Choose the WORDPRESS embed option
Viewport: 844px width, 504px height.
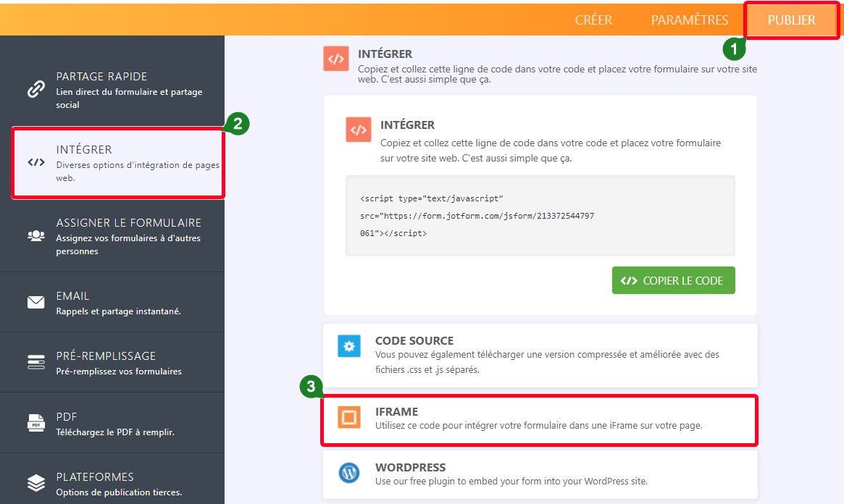point(540,474)
